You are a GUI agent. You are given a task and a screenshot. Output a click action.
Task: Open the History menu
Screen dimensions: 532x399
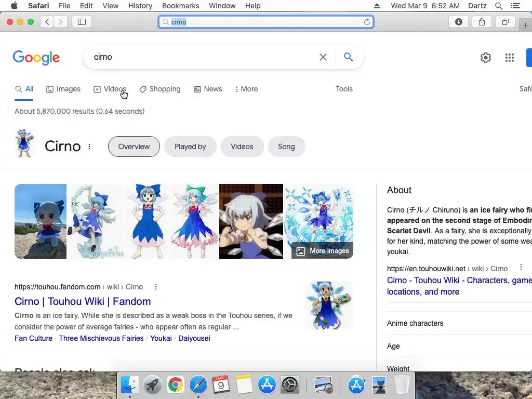tap(140, 6)
